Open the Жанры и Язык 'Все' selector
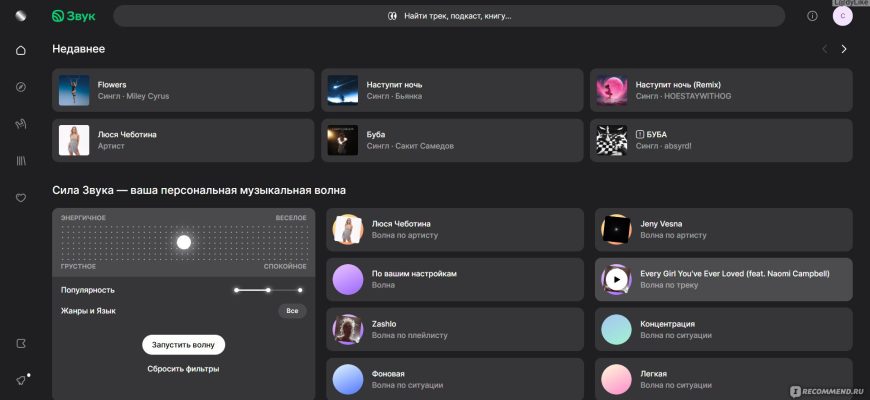The image size is (870, 400). click(292, 311)
